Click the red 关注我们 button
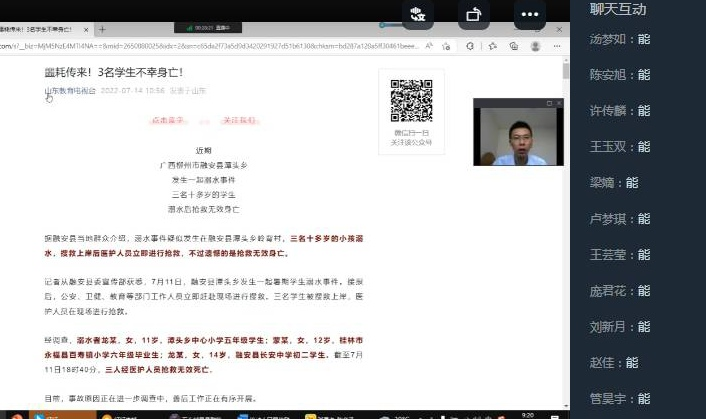706x419 pixels. point(238,121)
